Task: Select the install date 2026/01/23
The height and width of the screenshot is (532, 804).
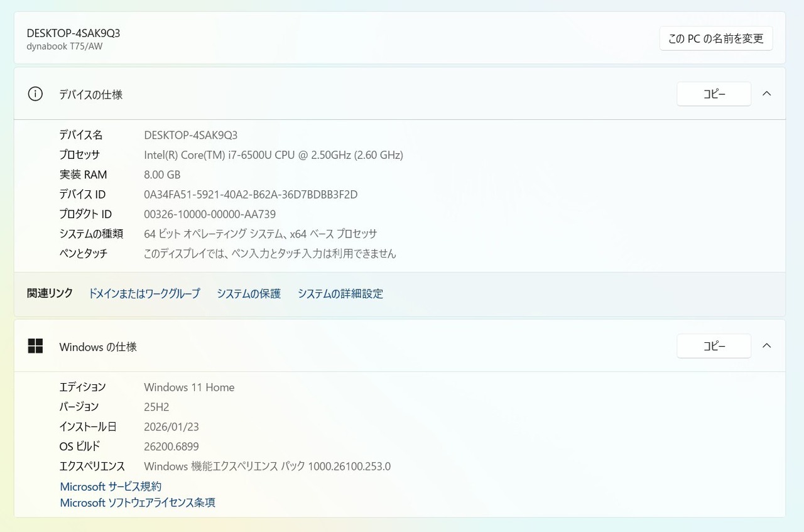Action: 171,426
